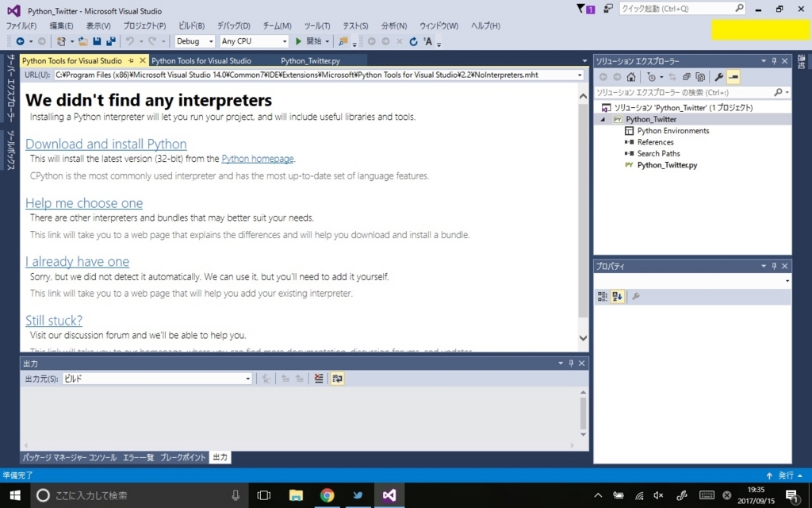Screen dimensions: 812x508
Task: Click the web page vertical scrollbar down arrow
Action: tap(583, 338)
